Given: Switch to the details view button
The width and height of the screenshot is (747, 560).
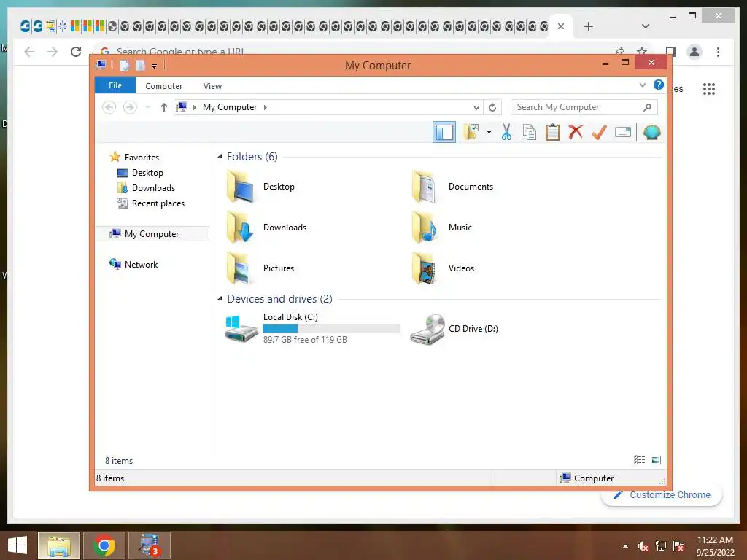Looking at the screenshot, I should [x=639, y=460].
